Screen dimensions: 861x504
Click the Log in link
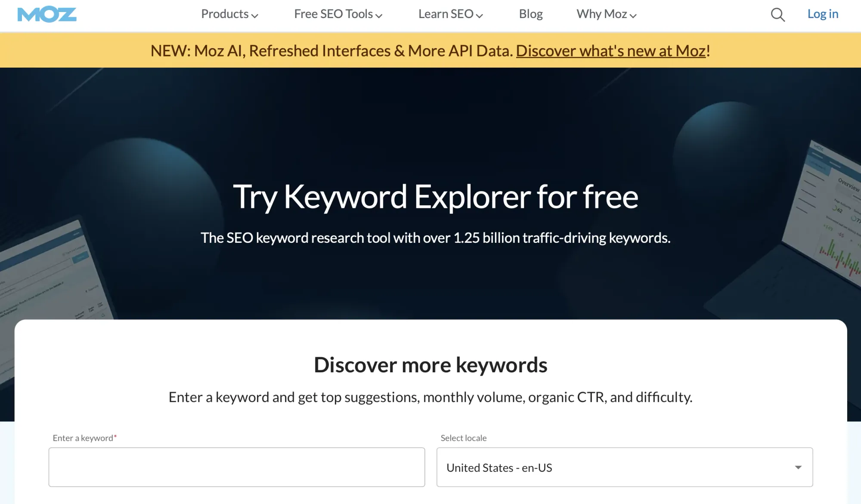tap(822, 14)
